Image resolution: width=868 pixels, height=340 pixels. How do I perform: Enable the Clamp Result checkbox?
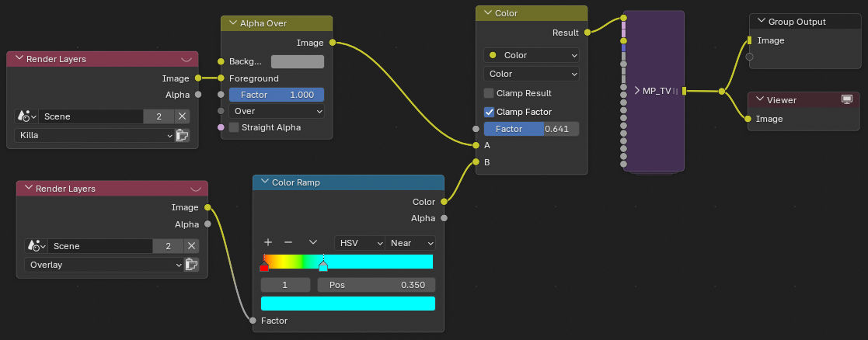(x=490, y=93)
